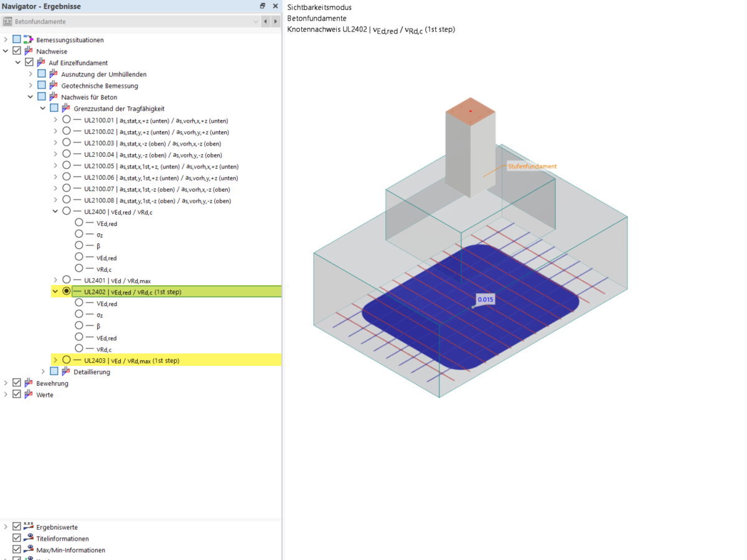Click the Betonfundamente icon in the navigator header
This screenshot has width=747, height=560.
[x=7, y=21]
